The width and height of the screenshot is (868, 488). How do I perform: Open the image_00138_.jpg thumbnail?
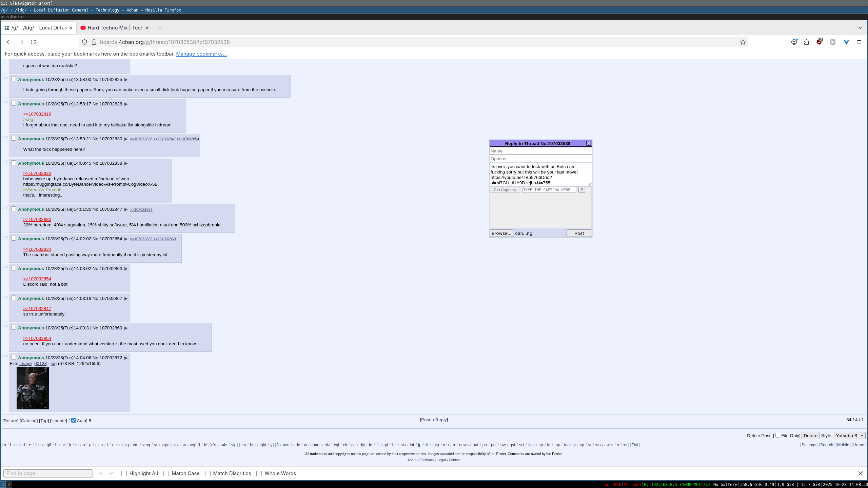[33, 388]
